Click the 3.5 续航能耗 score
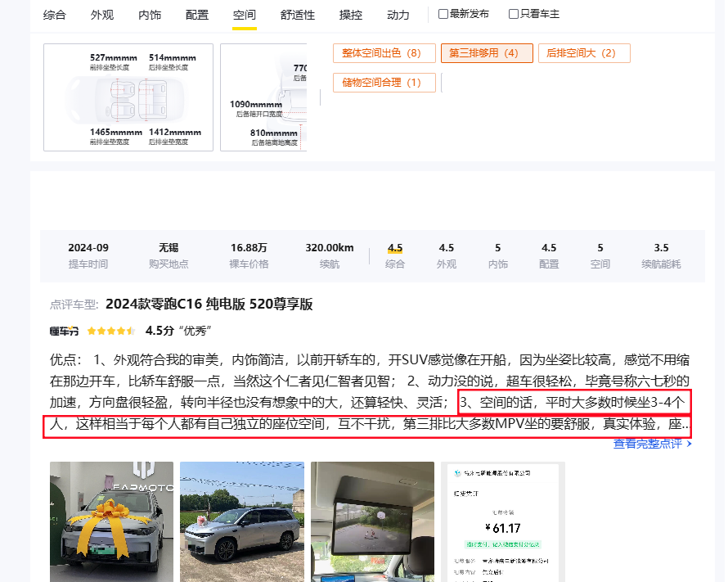 coord(661,248)
